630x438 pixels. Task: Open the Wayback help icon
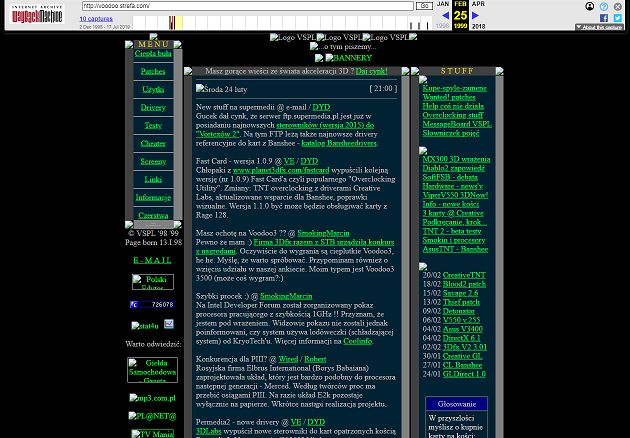[x=603, y=6]
